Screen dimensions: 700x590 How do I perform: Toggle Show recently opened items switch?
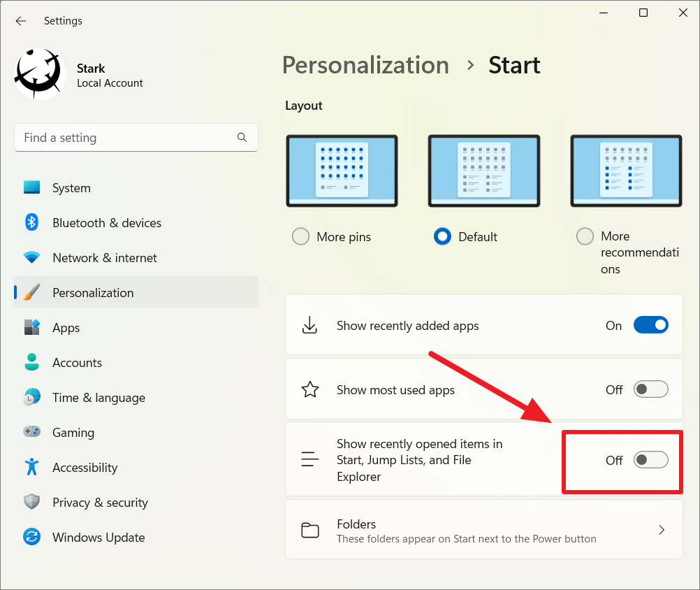[650, 460]
